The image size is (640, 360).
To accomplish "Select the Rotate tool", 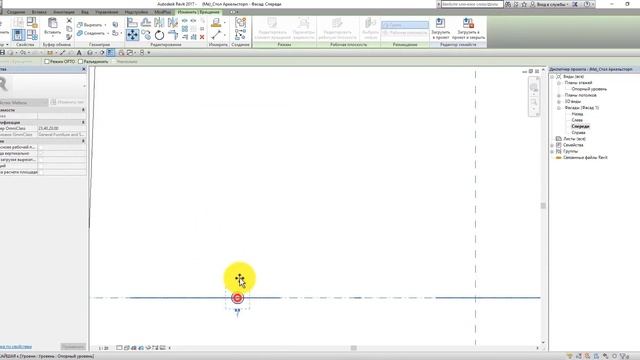I will (159, 35).
